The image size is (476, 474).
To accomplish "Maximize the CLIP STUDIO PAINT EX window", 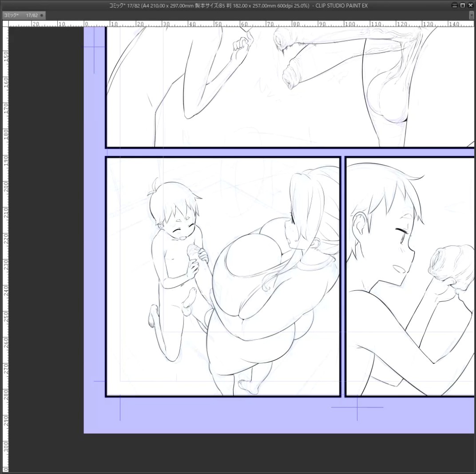I will pos(462,5).
